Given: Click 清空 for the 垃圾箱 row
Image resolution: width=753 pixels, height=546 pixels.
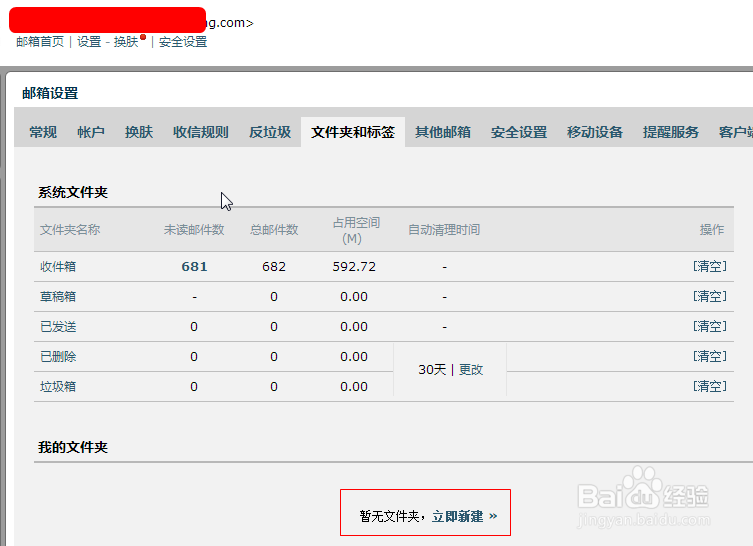Looking at the screenshot, I should (x=710, y=386).
